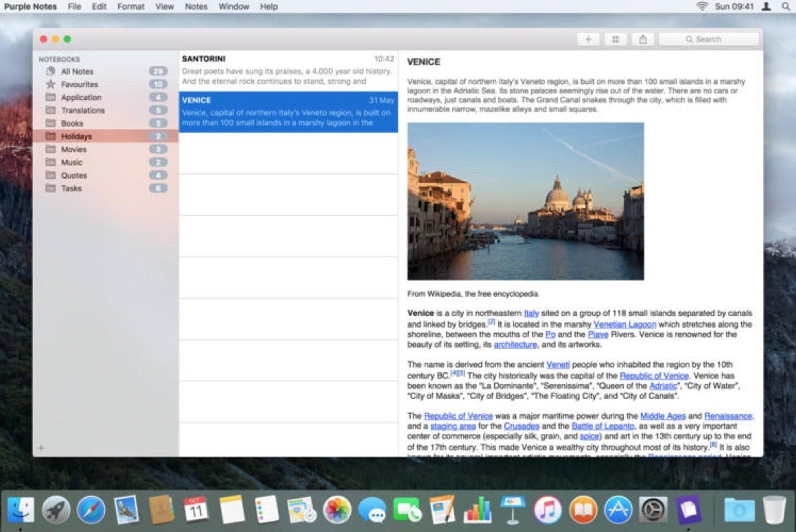This screenshot has width=796, height=532.
Task: Open Finder from the Dock
Action: 21,509
